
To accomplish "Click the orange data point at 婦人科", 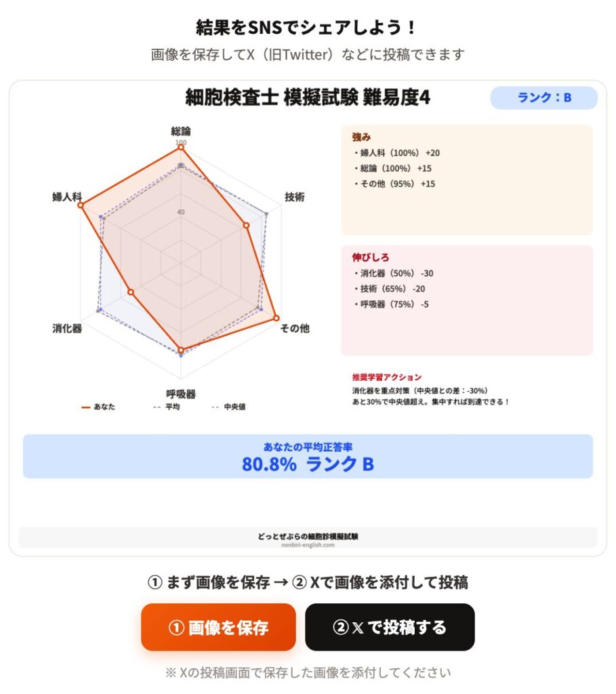I will pos(81,205).
